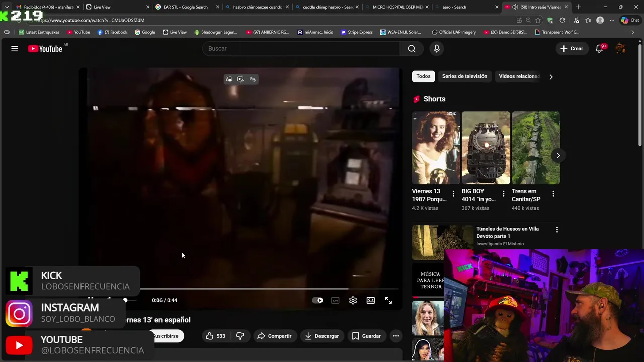Switch to MICRO HOSPITAL OSEP tab

[396, 7]
